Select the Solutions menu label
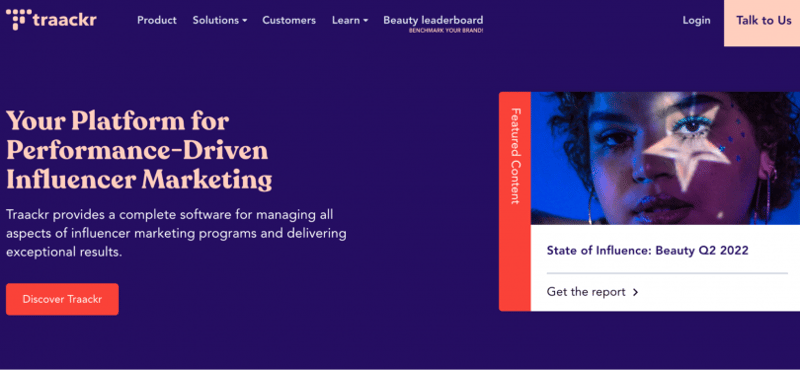The image size is (800, 370). point(215,20)
